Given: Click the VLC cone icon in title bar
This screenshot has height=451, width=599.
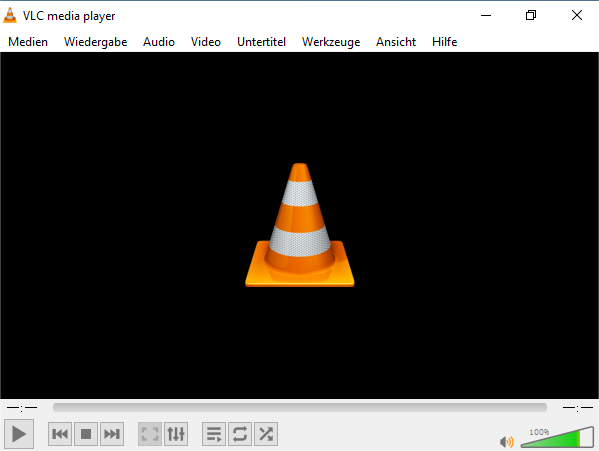Looking at the screenshot, I should coord(10,15).
